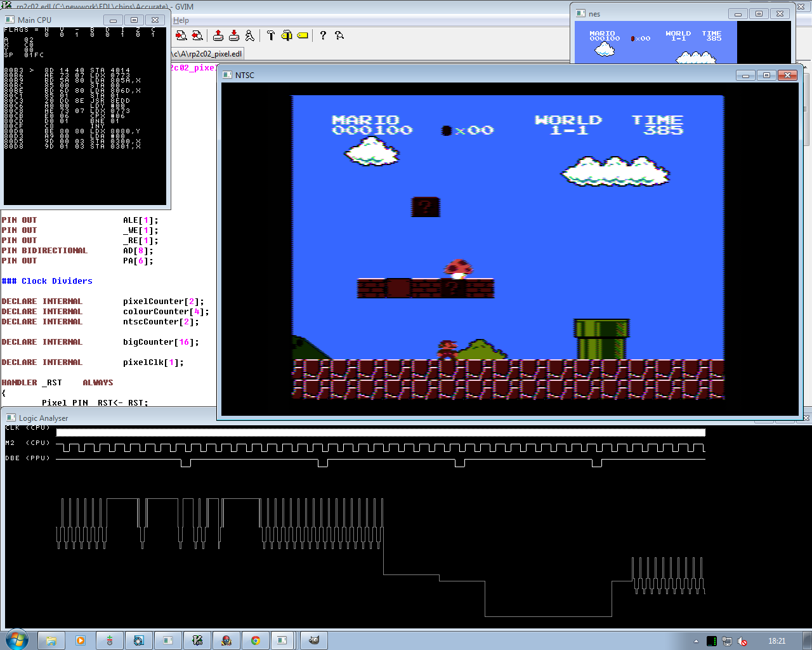Image resolution: width=812 pixels, height=650 pixels.
Task: Click the green pipe in the NTSC display
Action: click(x=601, y=340)
